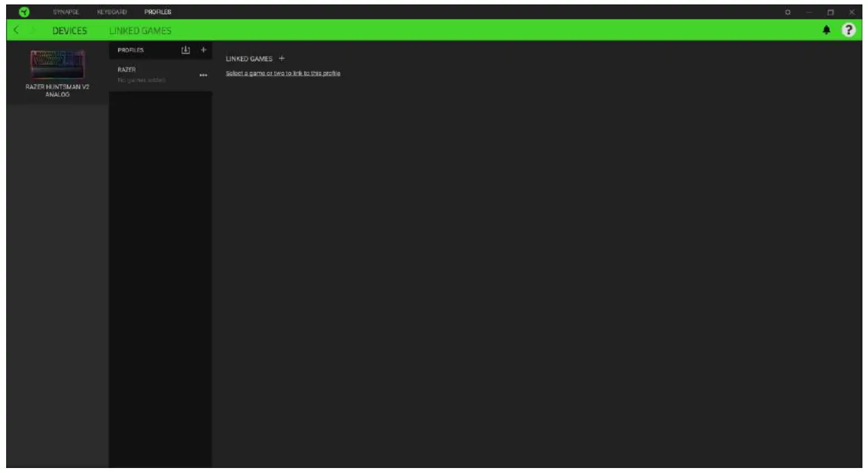
Task: Click the Razer Synapse logo icon
Action: click(24, 12)
